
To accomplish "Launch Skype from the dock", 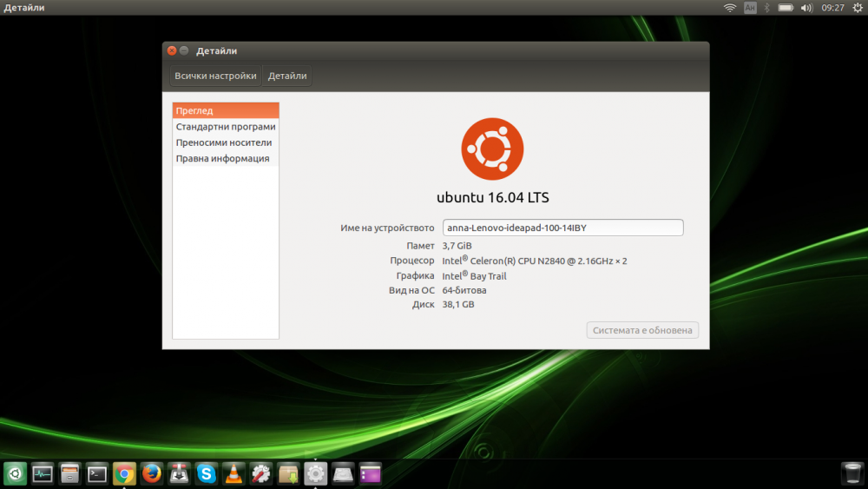I will coord(206,474).
